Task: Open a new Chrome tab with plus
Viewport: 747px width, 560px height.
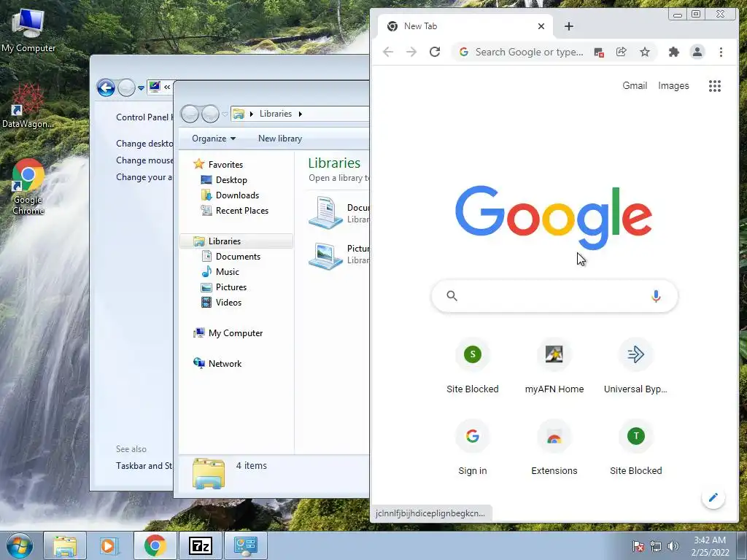Action: 569,26
